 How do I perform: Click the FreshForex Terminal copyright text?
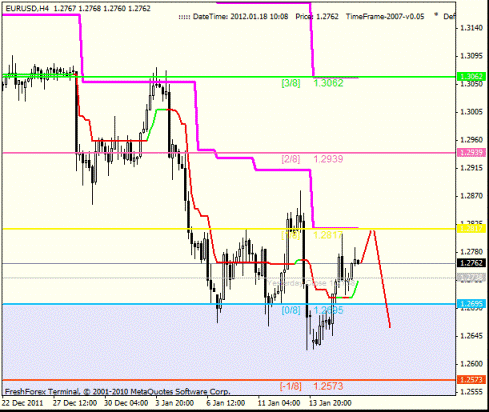tap(117, 391)
